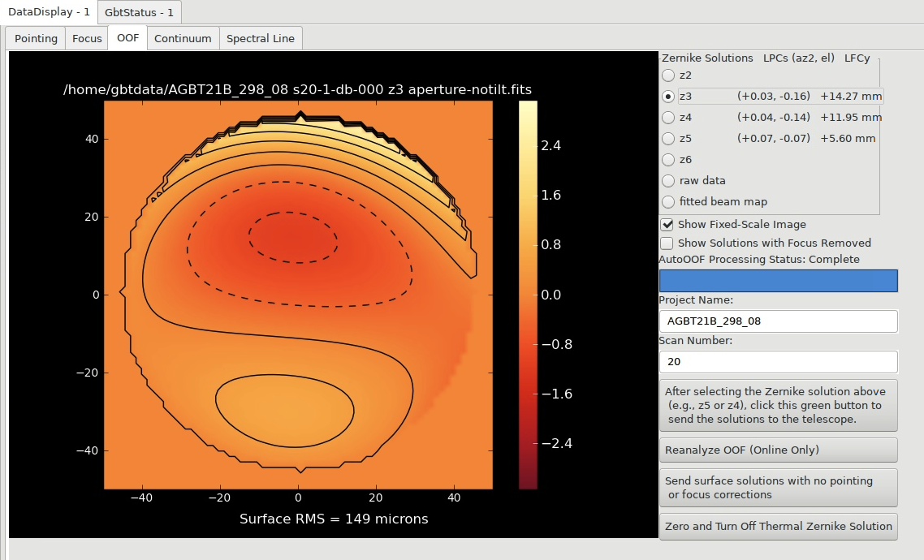This screenshot has width=924, height=560.
Task: Click the z5 LPC value (+0.07, -0.07)
Action: [774, 139]
